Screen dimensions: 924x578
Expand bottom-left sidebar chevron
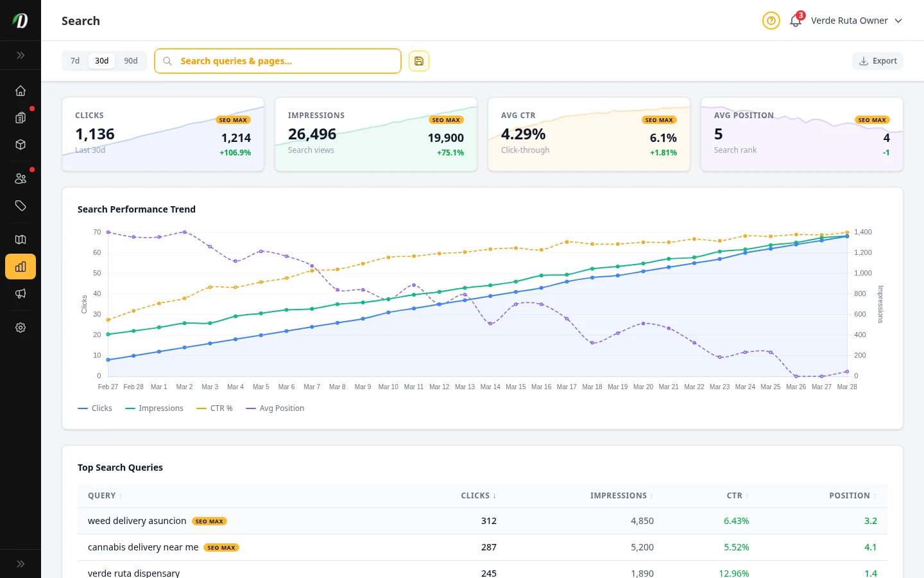click(x=21, y=563)
